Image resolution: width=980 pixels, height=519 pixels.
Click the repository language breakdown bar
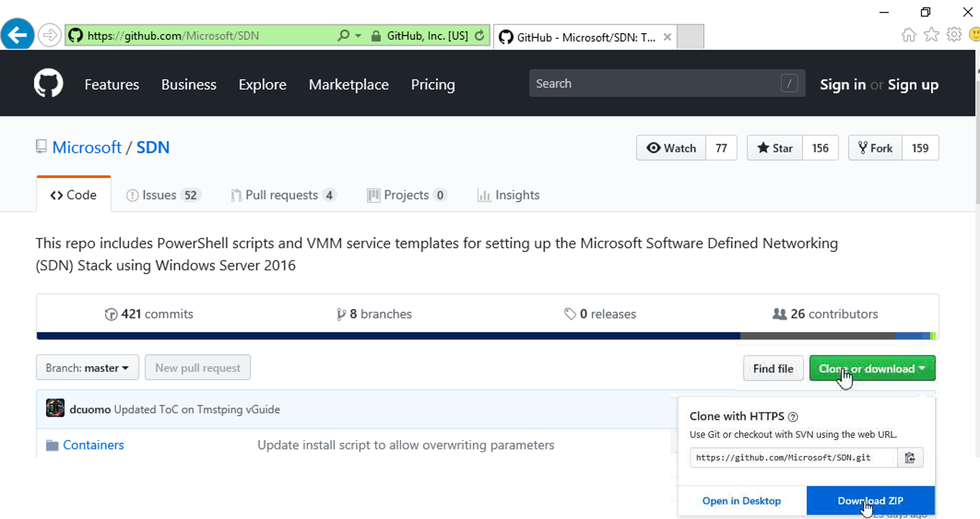(x=487, y=336)
